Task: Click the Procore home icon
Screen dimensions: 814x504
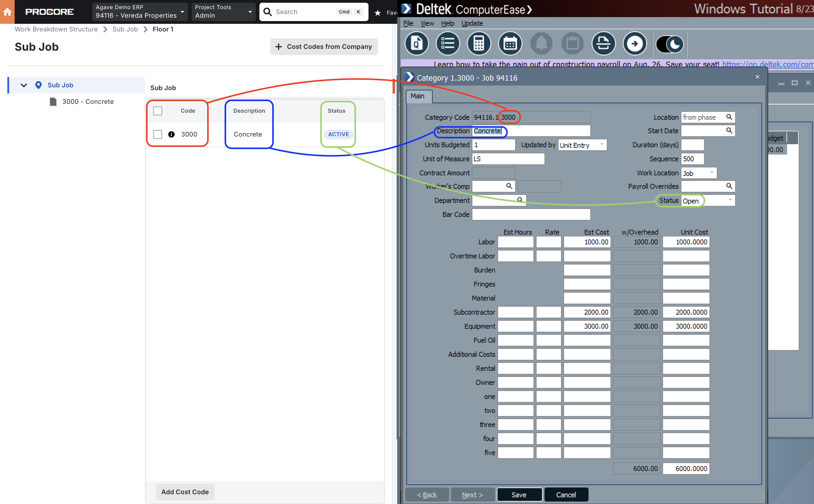Action: 7,12
